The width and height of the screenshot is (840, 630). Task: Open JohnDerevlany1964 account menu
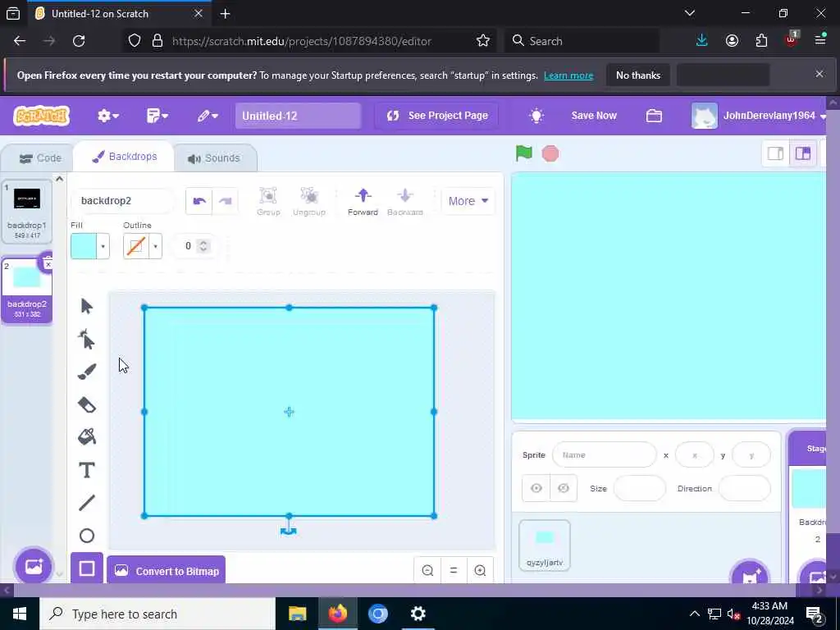759,116
